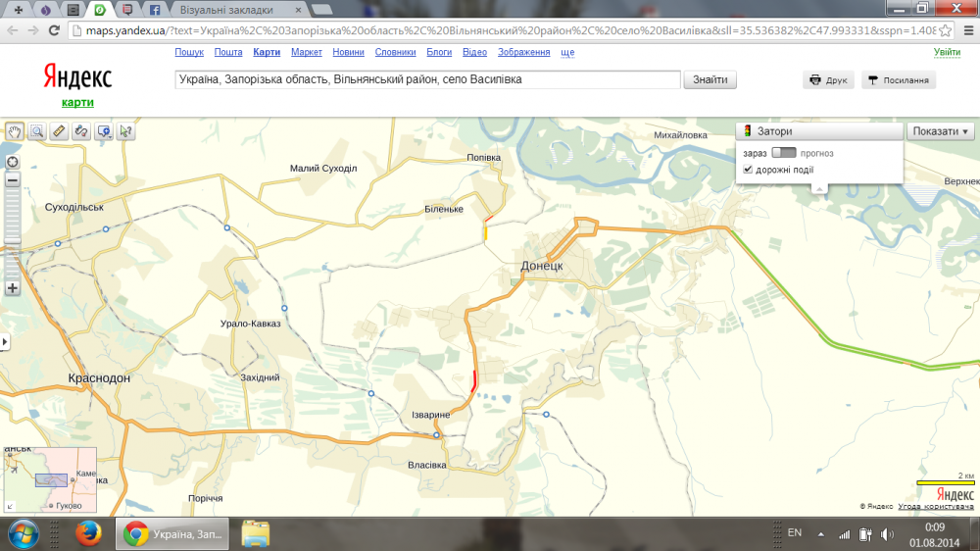Click the minimap overview thumbnail
980x551 pixels.
[x=50, y=479]
